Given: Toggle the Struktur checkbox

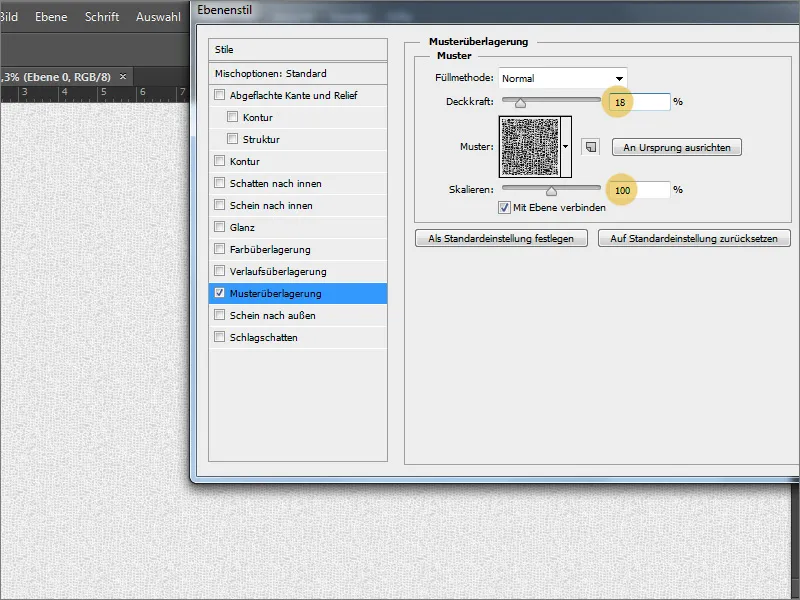Looking at the screenshot, I should click(x=233, y=139).
